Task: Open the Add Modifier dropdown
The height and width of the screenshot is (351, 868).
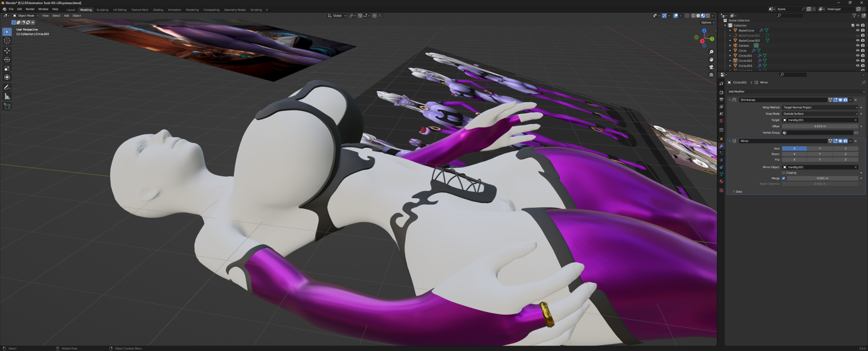Action: point(796,91)
